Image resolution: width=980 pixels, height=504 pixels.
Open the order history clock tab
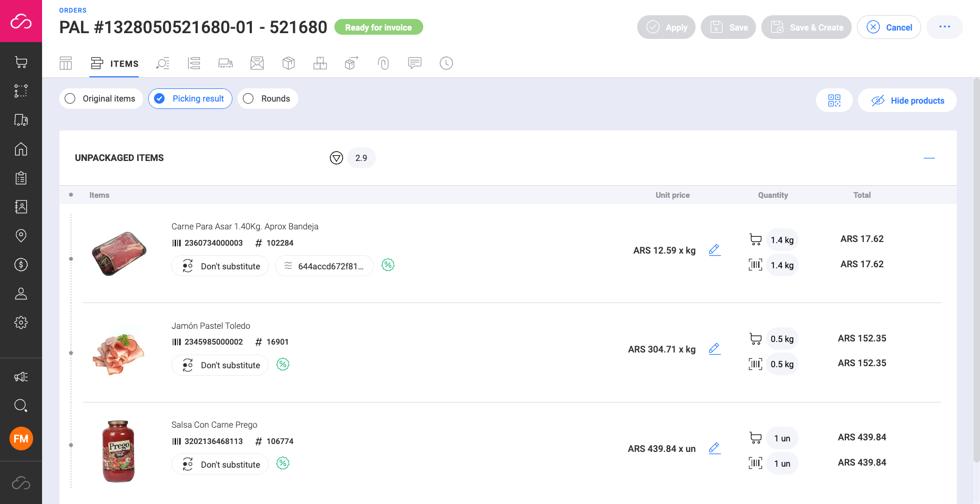446,63
